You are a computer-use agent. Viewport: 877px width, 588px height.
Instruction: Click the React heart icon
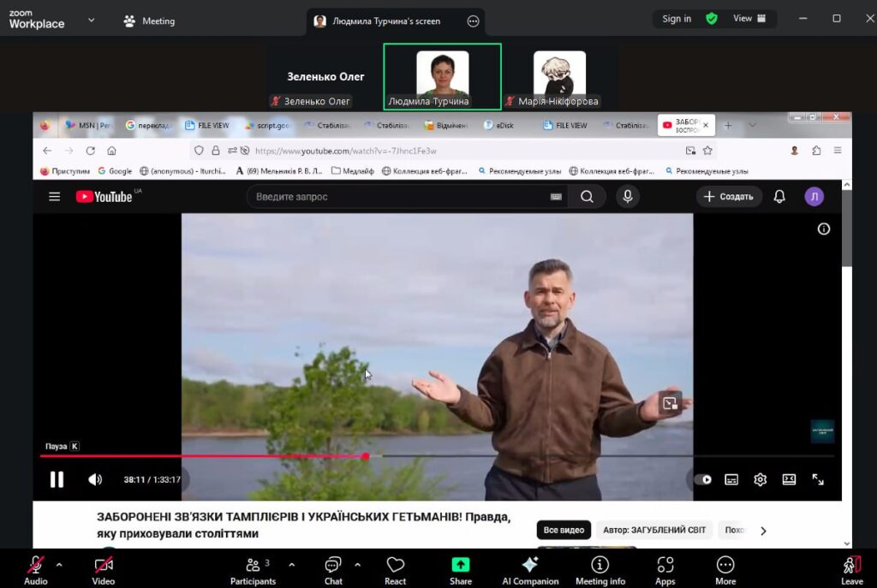pyautogui.click(x=395, y=570)
